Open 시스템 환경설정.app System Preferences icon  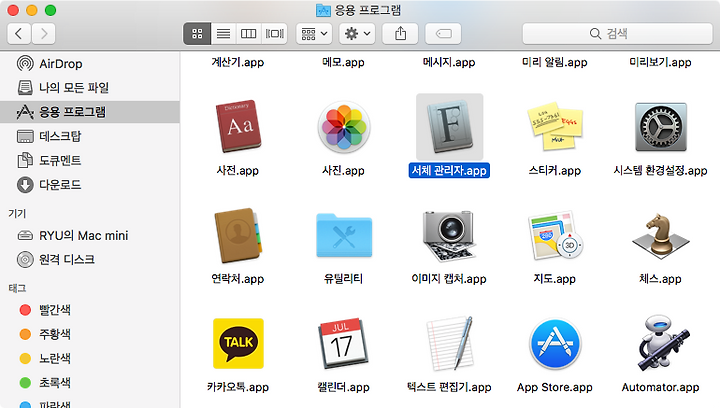(661, 127)
